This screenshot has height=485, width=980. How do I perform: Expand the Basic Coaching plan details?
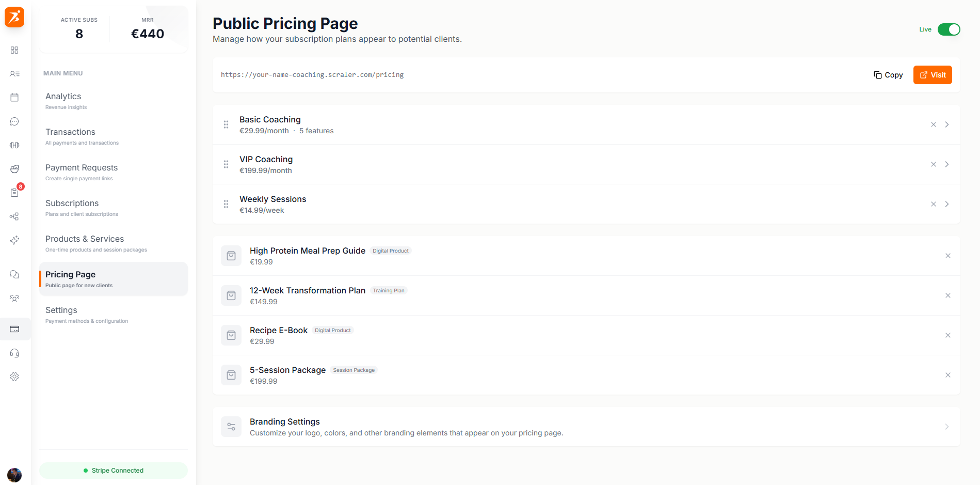947,124
